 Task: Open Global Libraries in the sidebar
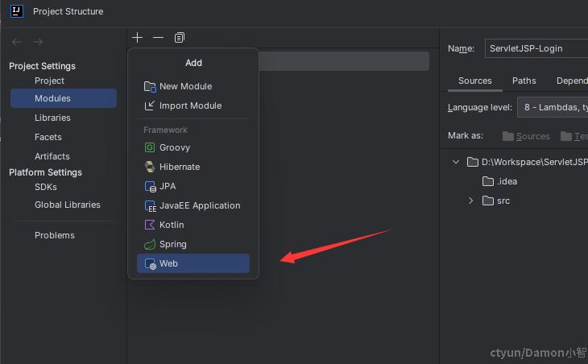68,205
